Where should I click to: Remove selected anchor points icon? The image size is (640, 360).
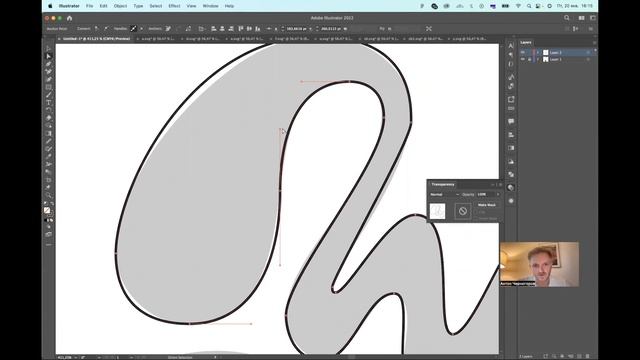168,29
